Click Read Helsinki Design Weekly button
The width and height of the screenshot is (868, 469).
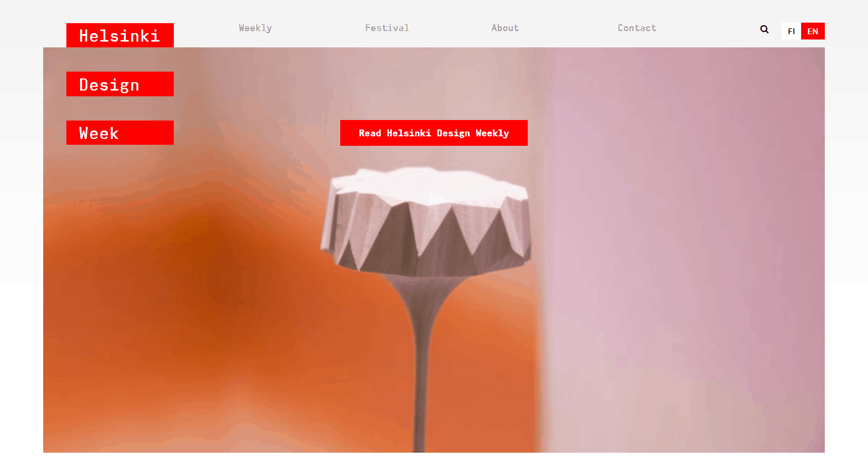pyautogui.click(x=434, y=133)
